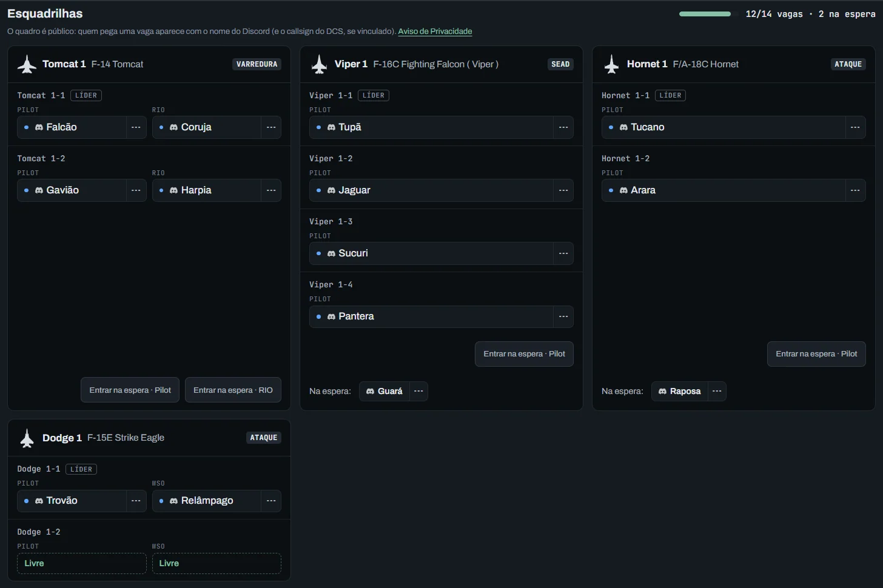Image resolution: width=883 pixels, height=588 pixels.
Task: Claim the free Dodge 1-2 Pilot slot
Action: point(82,564)
